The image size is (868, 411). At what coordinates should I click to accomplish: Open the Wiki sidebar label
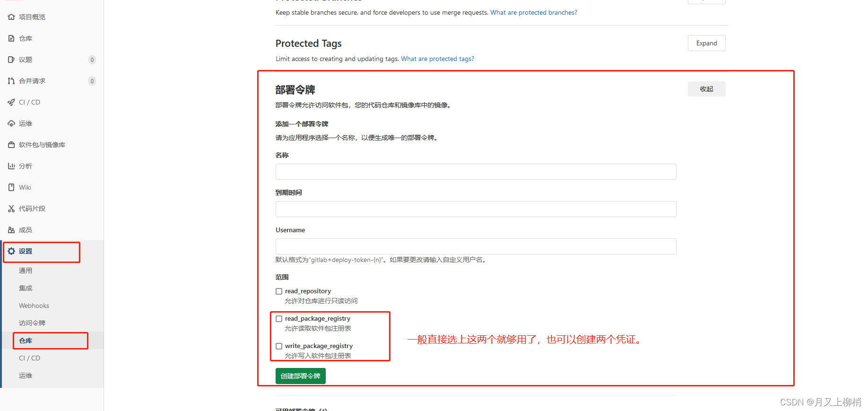pyautogui.click(x=25, y=187)
